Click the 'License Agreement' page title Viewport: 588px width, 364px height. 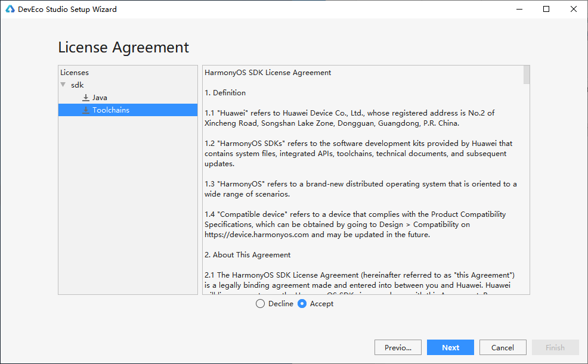pyautogui.click(x=123, y=48)
